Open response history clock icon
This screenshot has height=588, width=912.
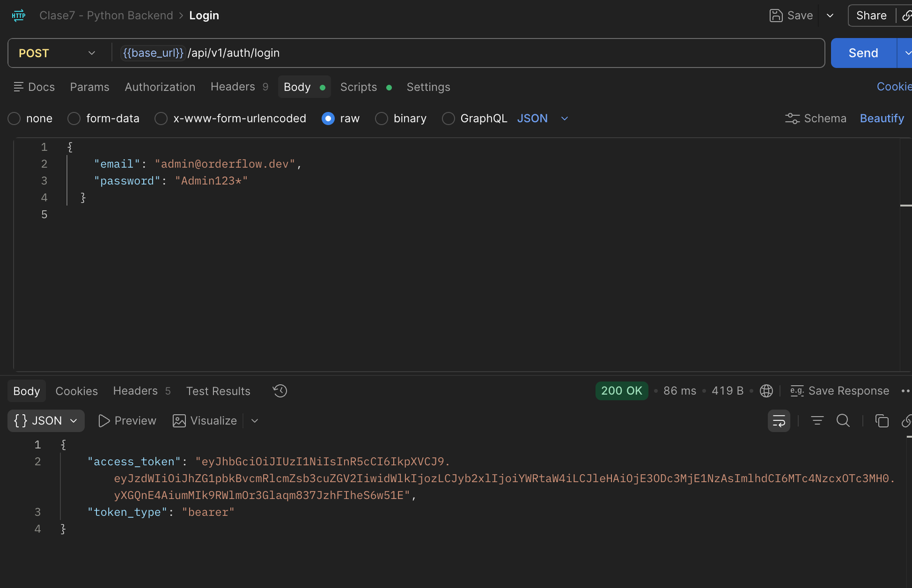coord(280,391)
